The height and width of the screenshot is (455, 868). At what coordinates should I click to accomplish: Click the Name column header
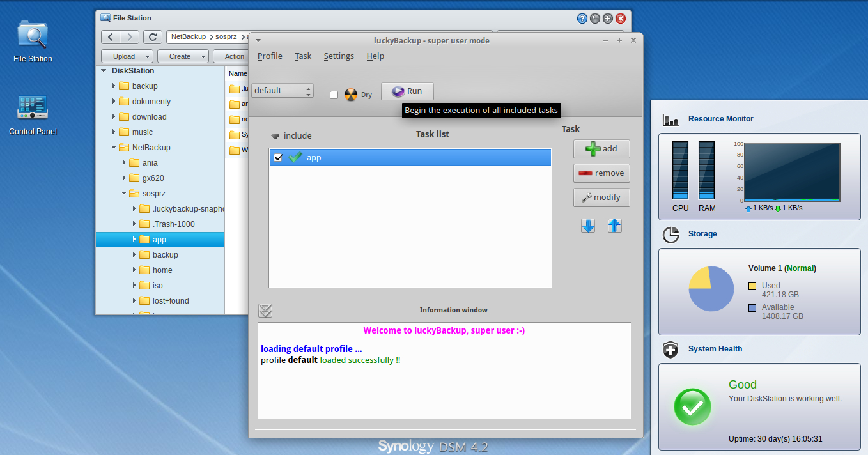click(x=237, y=73)
